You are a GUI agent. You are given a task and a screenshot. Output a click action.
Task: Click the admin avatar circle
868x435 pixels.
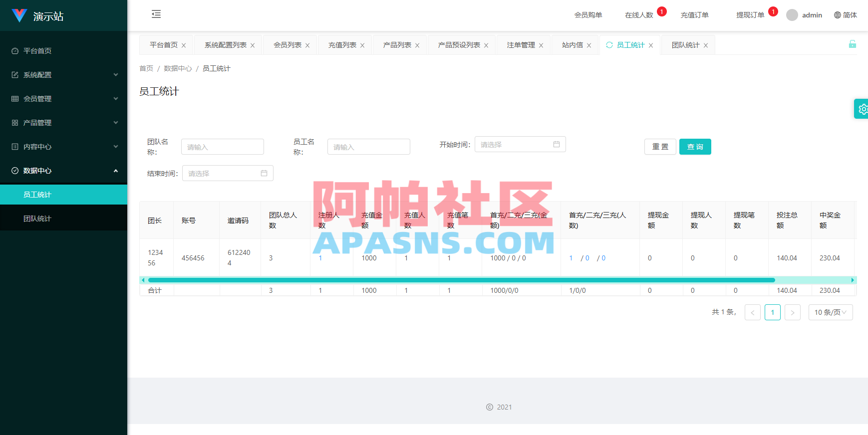click(x=792, y=15)
